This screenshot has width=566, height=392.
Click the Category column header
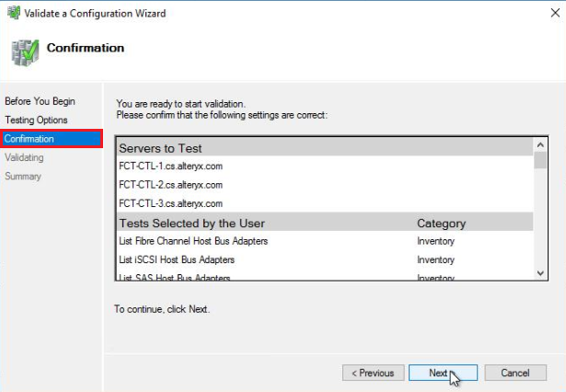click(x=441, y=223)
